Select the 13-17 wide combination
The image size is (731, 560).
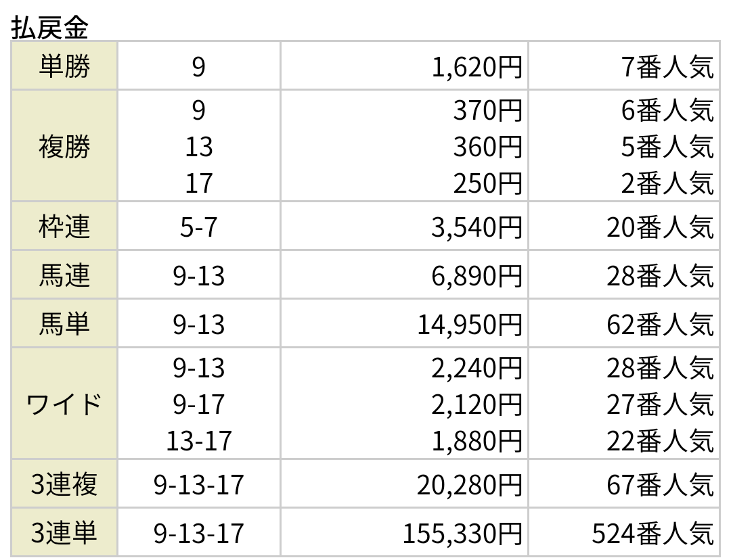(x=198, y=441)
